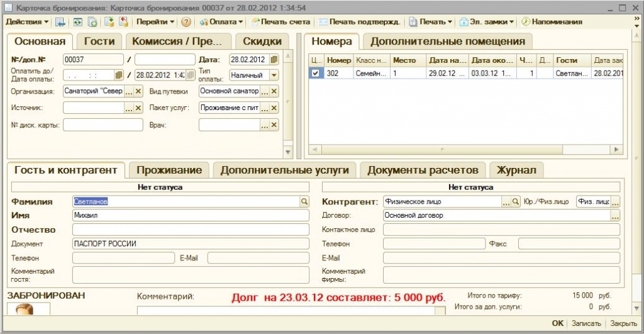Switch to the Гости tab
644x334 pixels.
click(99, 42)
